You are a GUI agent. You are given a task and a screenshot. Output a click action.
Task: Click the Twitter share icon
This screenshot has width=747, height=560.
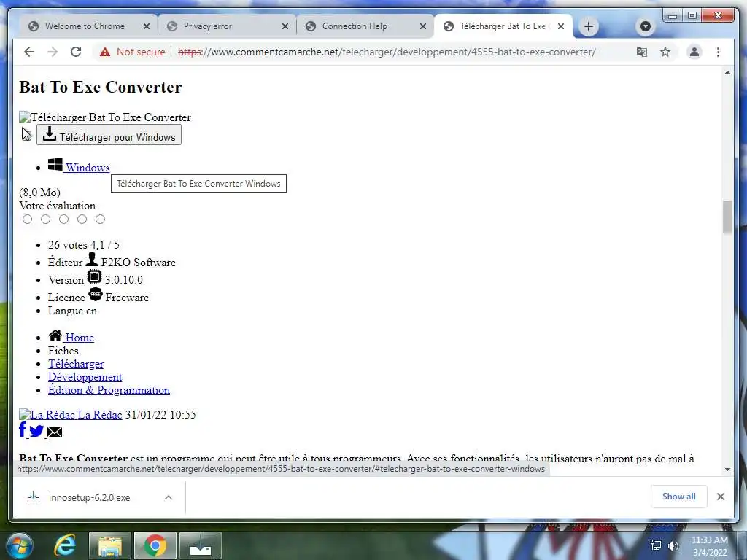pyautogui.click(x=36, y=432)
